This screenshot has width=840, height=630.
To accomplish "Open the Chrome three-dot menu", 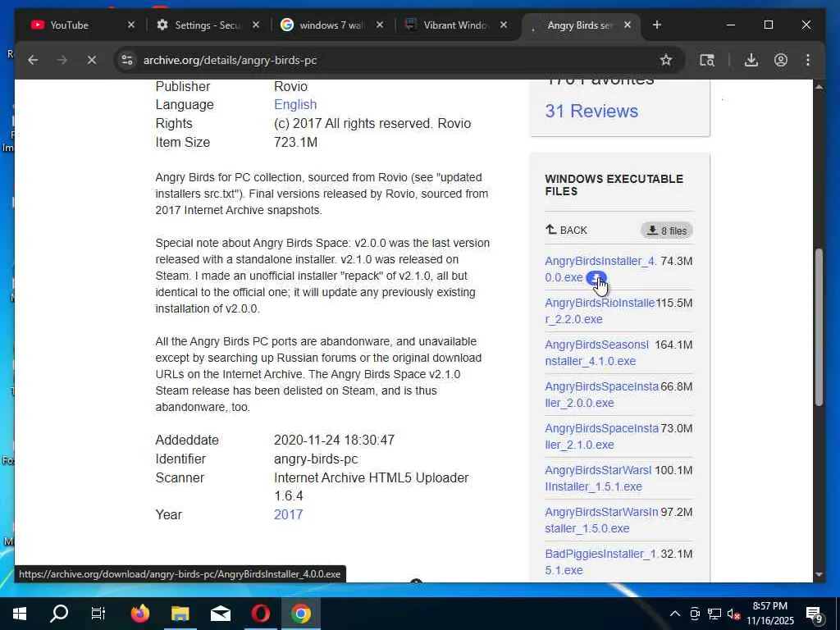I will click(808, 60).
